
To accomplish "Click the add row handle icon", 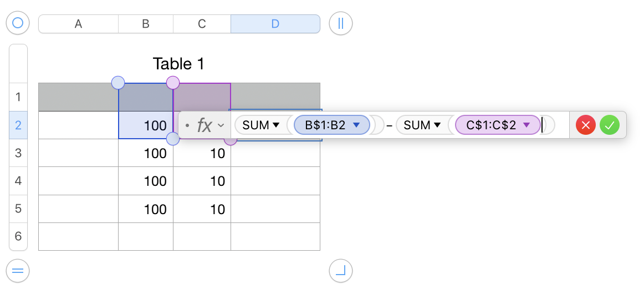I will tap(18, 271).
